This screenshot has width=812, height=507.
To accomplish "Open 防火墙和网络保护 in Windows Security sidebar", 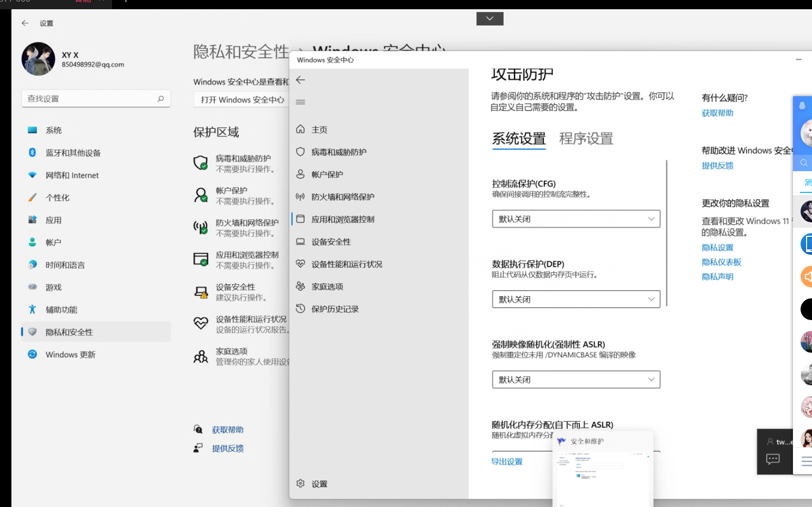I will [x=343, y=197].
